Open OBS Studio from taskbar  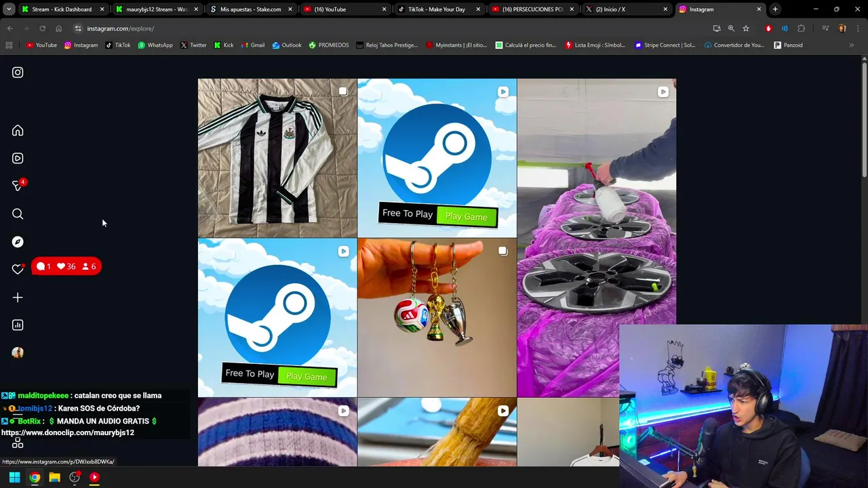75,477
